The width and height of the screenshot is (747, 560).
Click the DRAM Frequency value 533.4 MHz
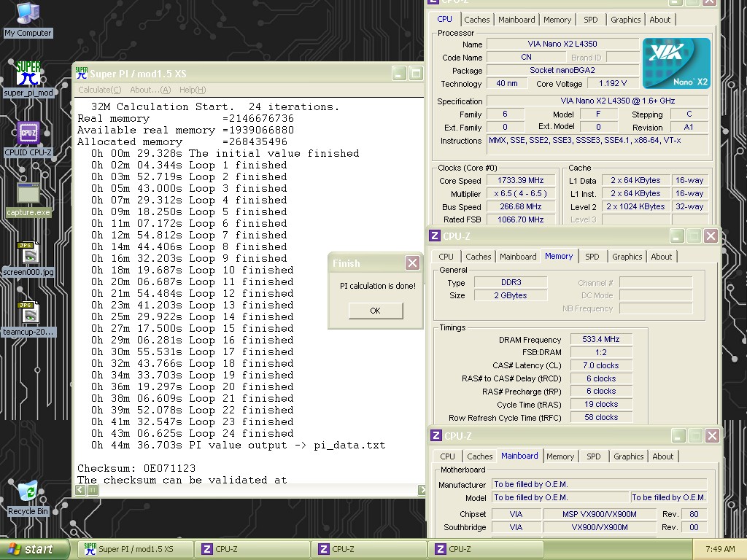click(x=601, y=340)
